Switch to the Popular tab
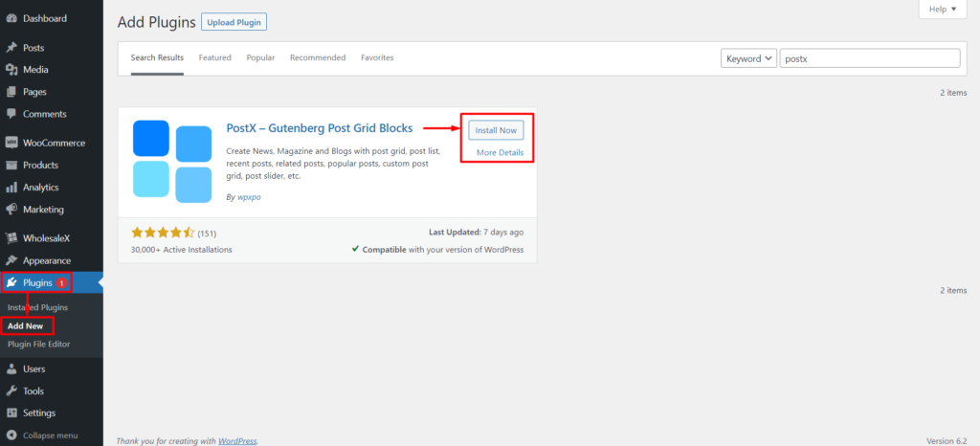 click(260, 57)
